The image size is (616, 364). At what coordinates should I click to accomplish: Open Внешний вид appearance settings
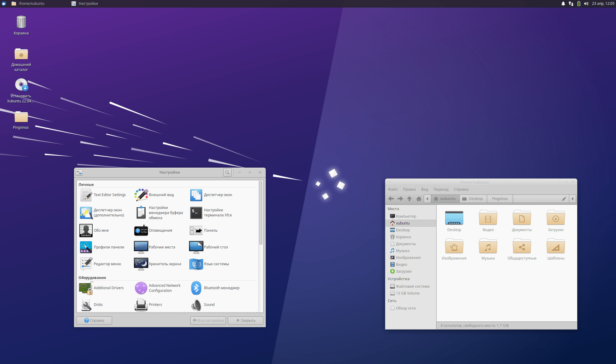155,195
